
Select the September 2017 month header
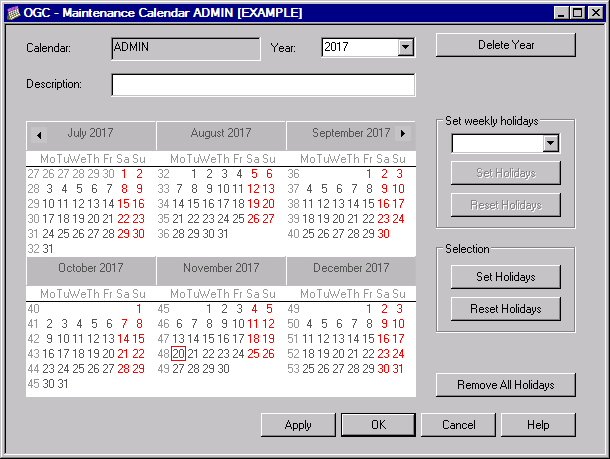point(351,133)
